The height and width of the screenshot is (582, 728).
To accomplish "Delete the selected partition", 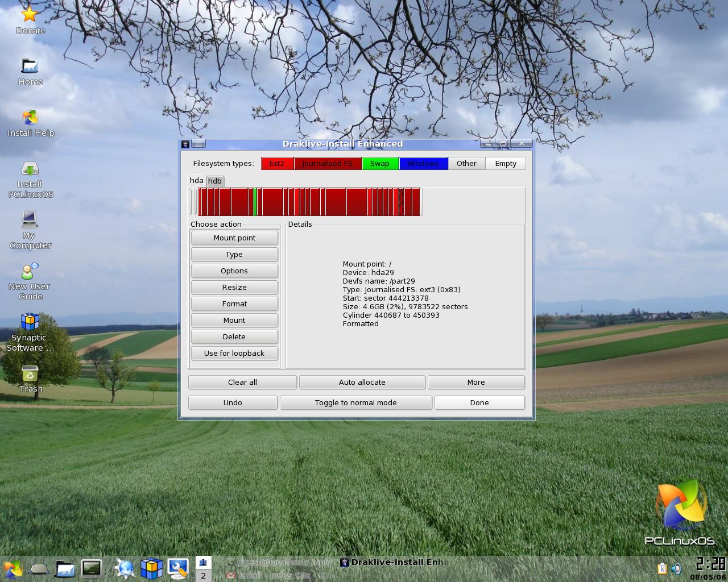I will [x=234, y=337].
